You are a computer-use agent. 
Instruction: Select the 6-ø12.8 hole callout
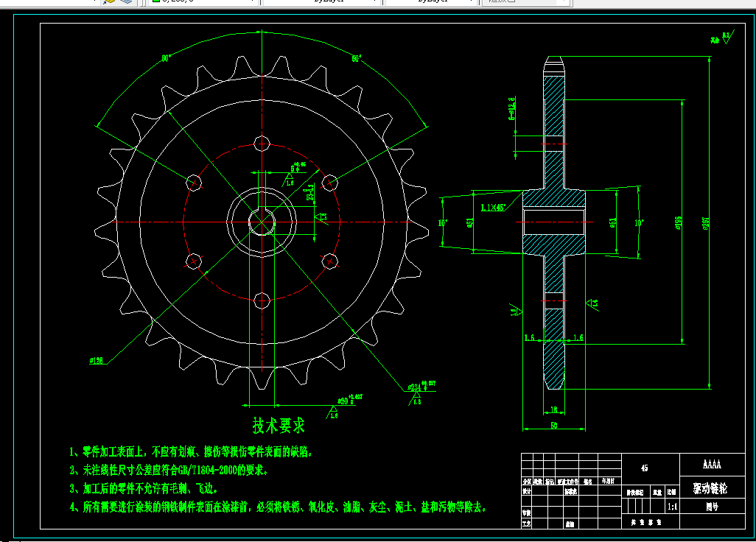click(x=511, y=108)
